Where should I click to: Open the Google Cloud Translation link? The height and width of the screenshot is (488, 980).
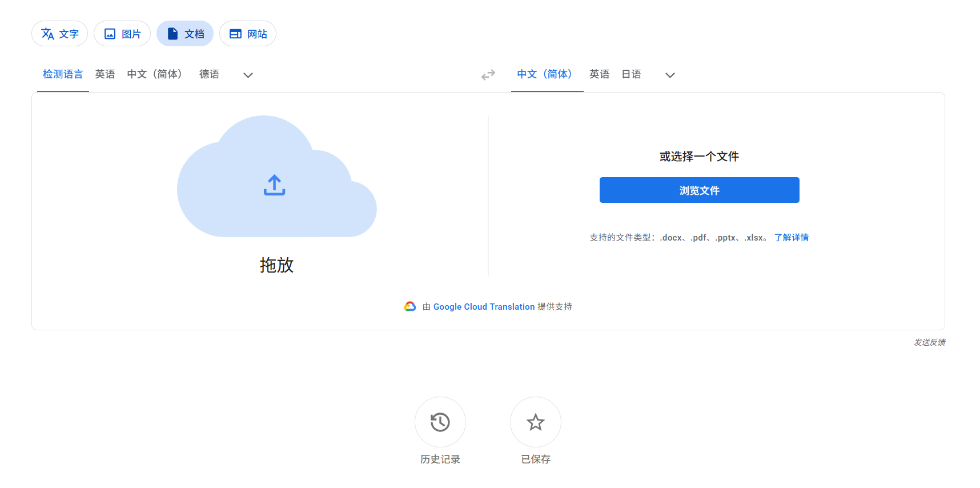(484, 307)
